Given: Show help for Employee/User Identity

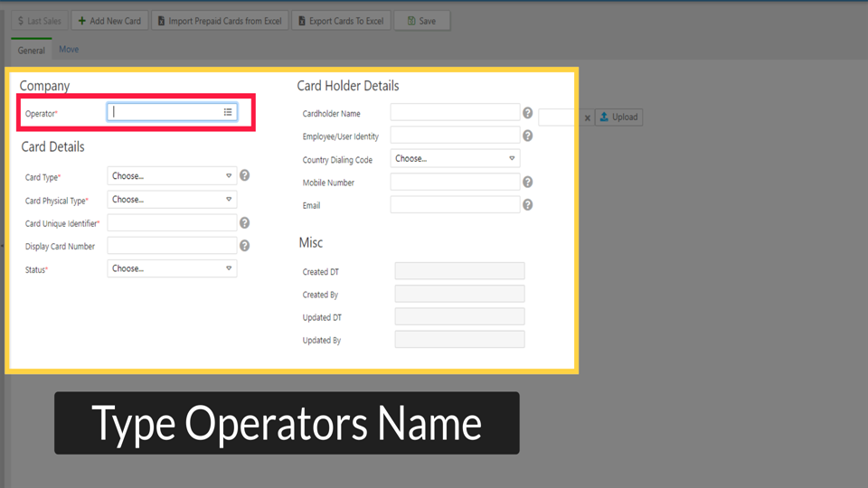Looking at the screenshot, I should 527,136.
